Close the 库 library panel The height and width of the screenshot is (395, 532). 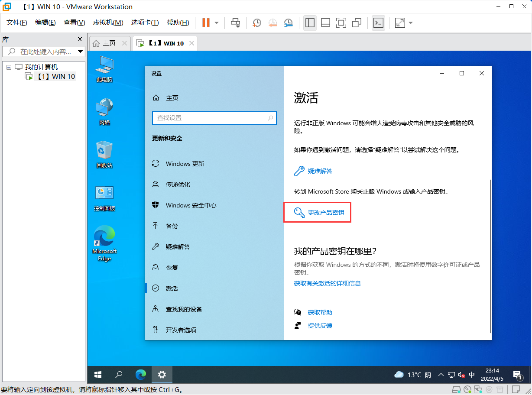click(80, 39)
